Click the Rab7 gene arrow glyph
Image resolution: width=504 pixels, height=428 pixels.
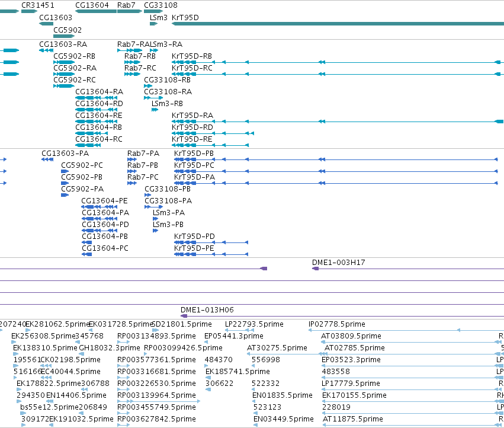130,11
